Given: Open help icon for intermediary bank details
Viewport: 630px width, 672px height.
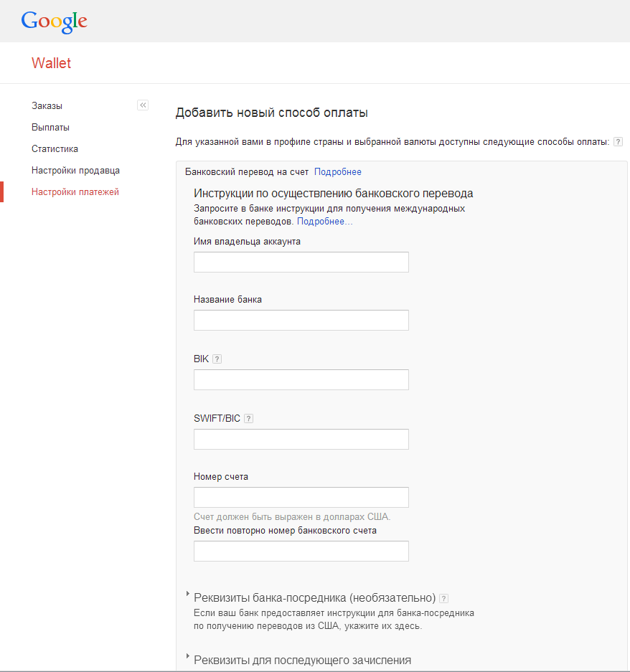Looking at the screenshot, I should click(x=443, y=598).
